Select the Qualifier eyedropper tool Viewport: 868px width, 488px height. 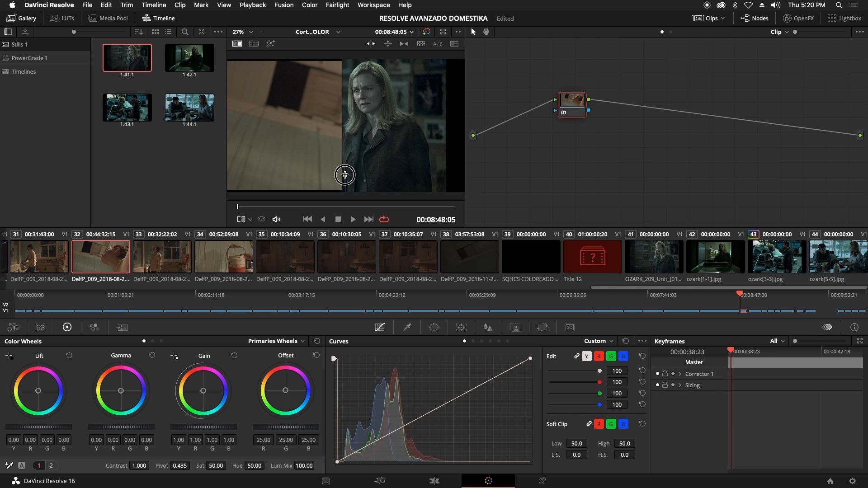[x=407, y=327]
